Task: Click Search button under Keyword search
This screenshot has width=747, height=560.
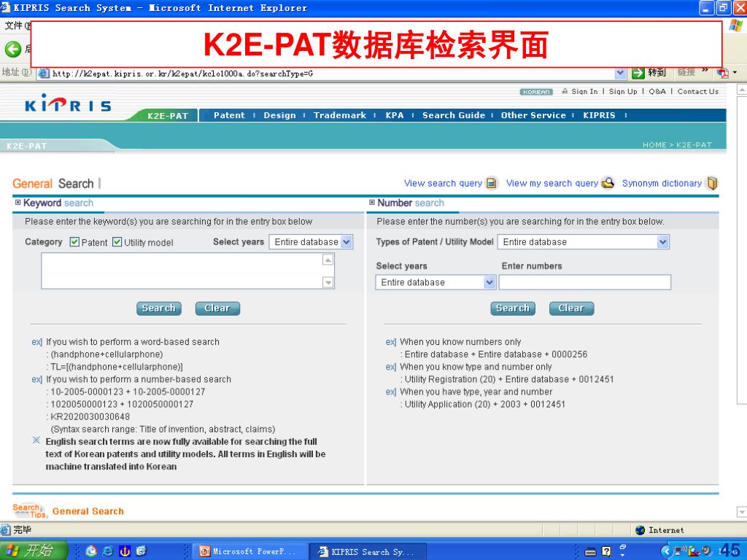Action: tap(158, 308)
